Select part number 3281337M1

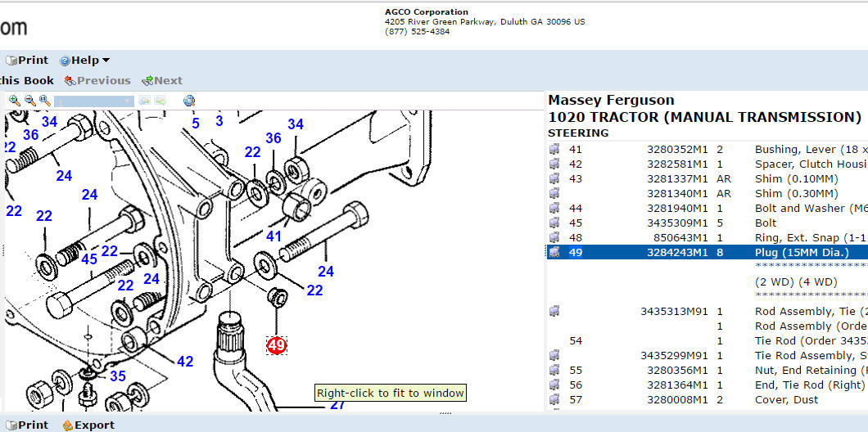677,178
